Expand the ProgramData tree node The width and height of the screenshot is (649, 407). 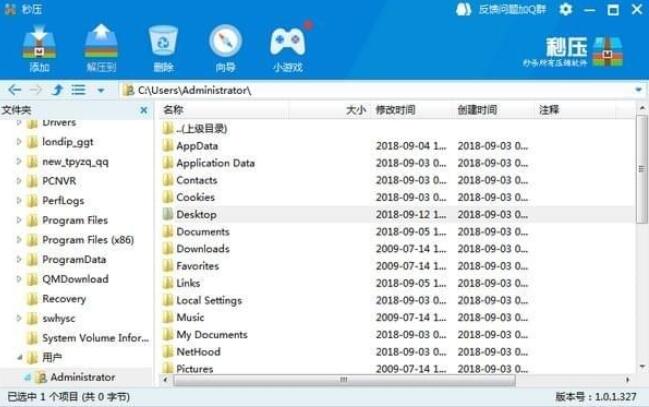click(x=19, y=260)
